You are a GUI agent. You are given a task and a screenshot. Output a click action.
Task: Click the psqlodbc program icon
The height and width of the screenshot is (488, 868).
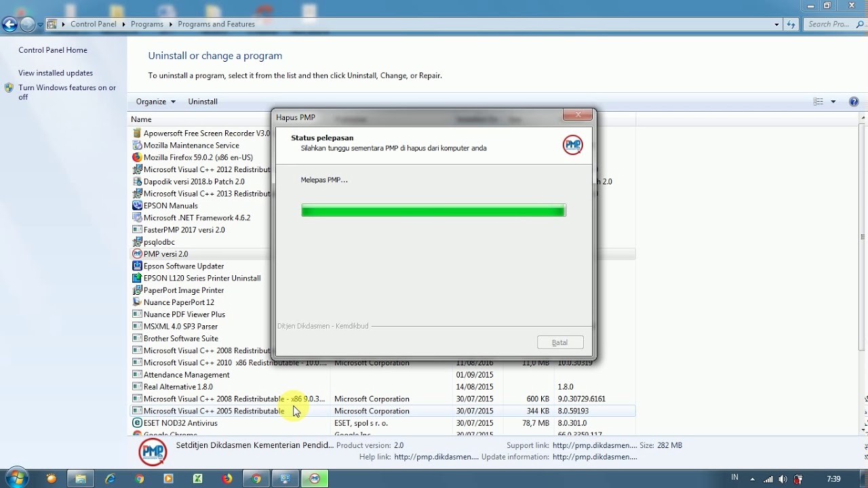point(137,242)
